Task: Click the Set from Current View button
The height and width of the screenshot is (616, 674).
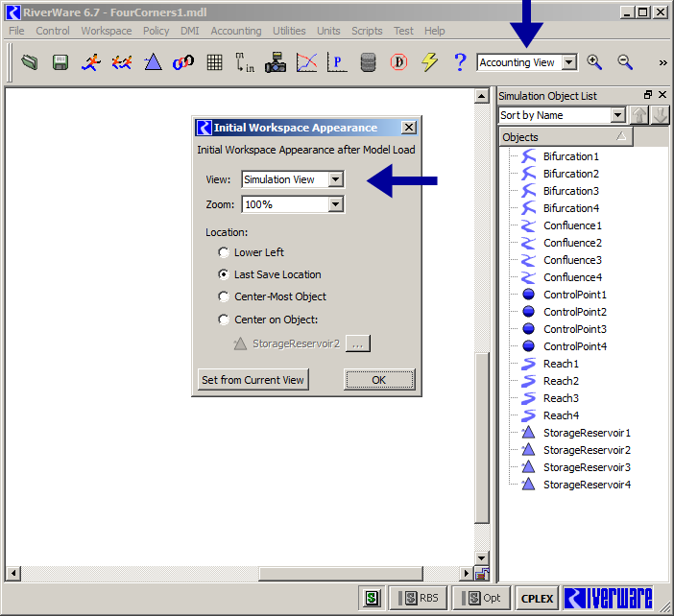Action: coord(253,380)
